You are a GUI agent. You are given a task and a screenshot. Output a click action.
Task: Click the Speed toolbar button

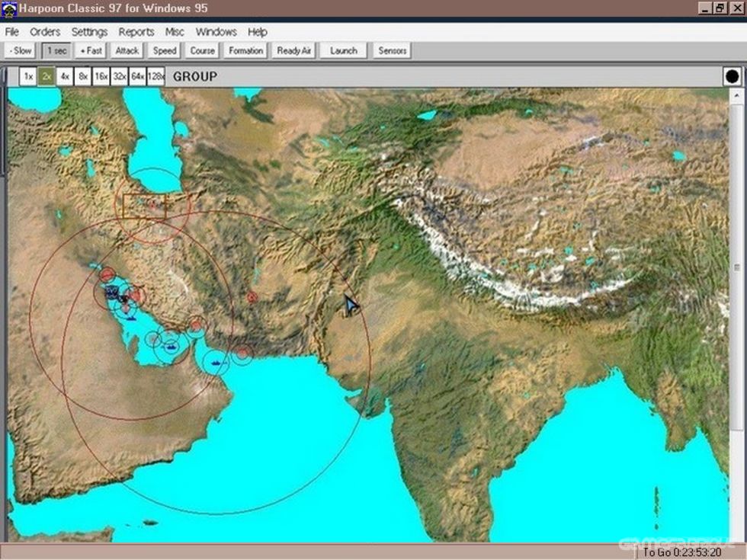coord(165,50)
